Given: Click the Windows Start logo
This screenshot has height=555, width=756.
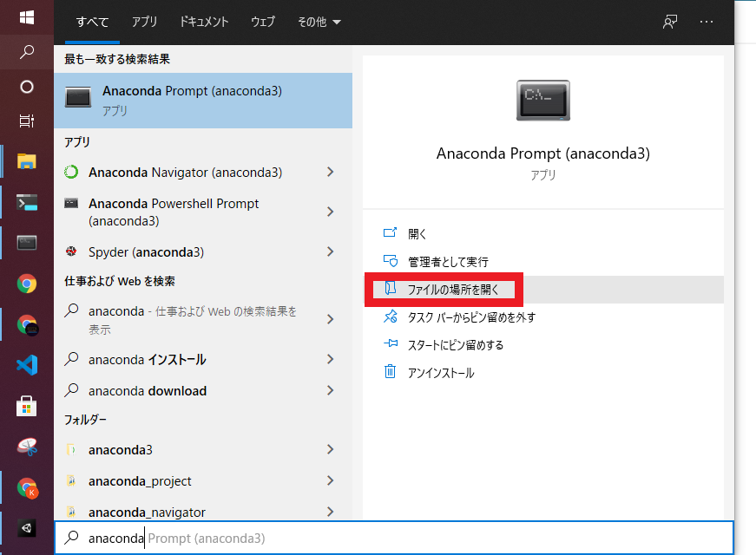Looking at the screenshot, I should [27, 17].
